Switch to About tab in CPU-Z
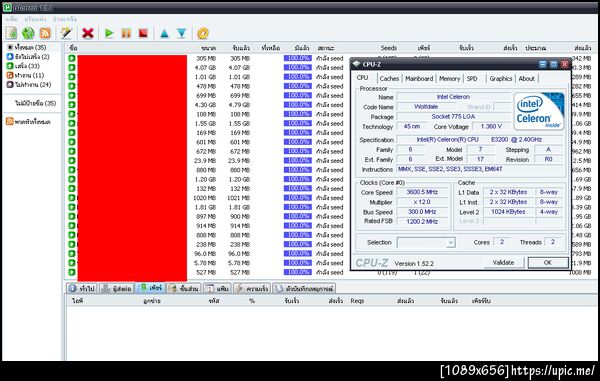Image resolution: width=600 pixels, height=381 pixels. pyautogui.click(x=527, y=78)
